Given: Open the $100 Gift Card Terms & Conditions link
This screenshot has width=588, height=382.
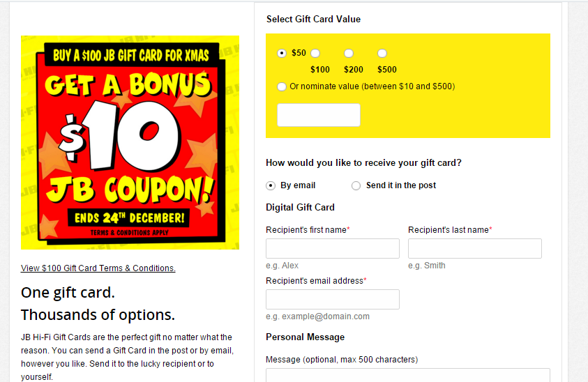Looking at the screenshot, I should click(x=98, y=268).
